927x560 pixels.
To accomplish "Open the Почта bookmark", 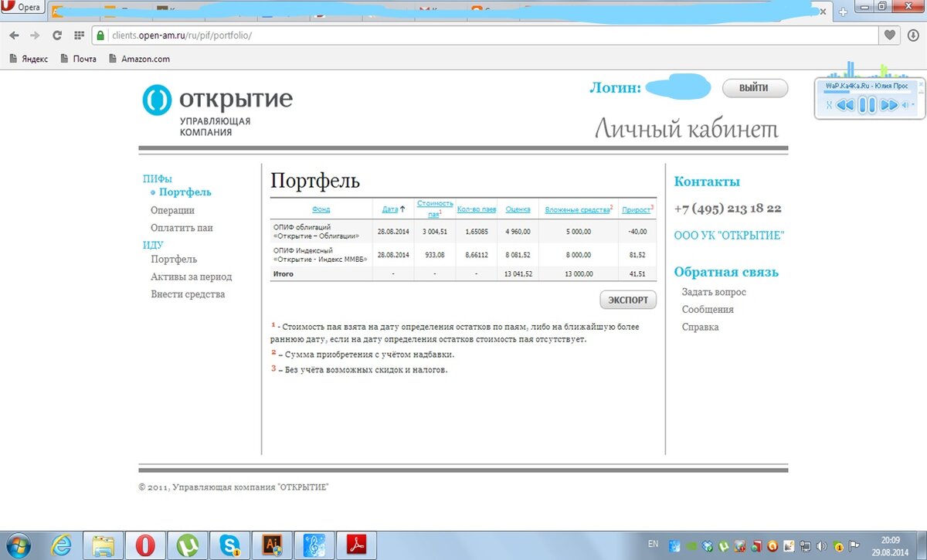I will pos(79,59).
